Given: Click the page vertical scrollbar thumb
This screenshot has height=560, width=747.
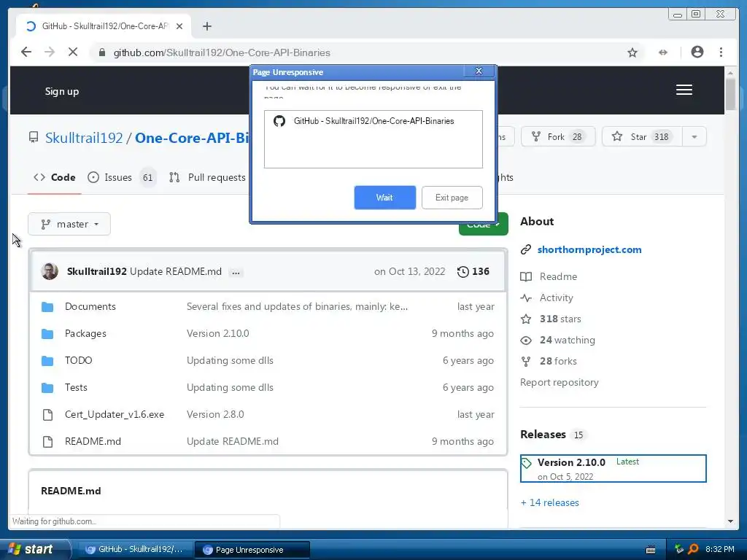Looking at the screenshot, I should [729, 94].
